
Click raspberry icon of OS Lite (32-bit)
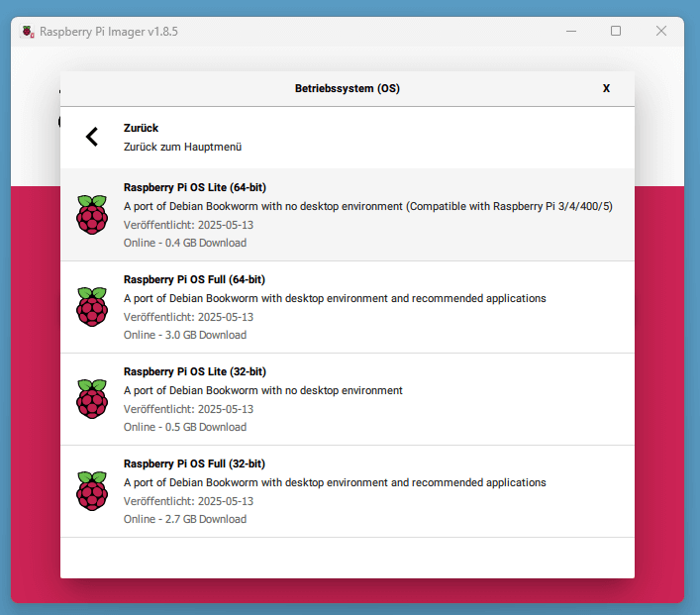[x=92, y=399]
